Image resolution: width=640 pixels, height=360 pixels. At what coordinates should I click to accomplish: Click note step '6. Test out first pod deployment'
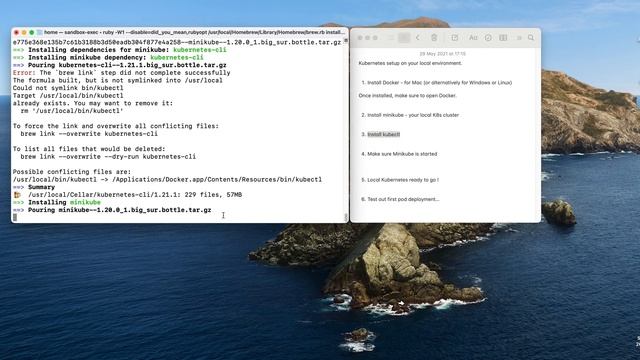400,199
